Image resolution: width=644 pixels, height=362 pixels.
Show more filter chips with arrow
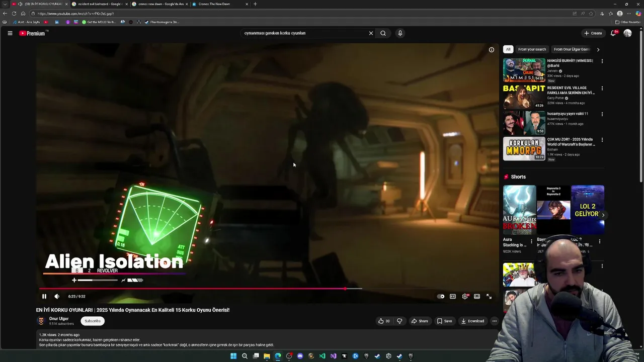(598, 49)
